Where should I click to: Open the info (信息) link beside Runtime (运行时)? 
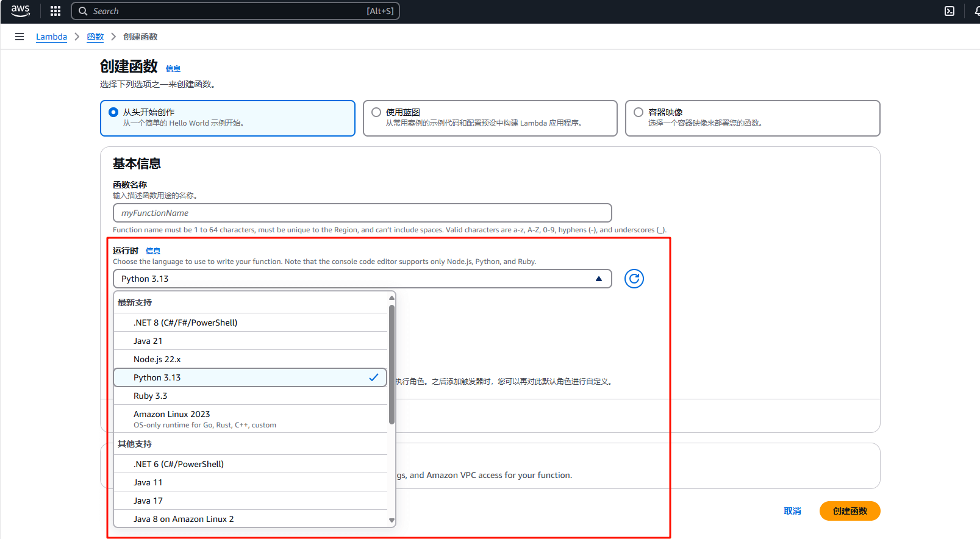(x=153, y=251)
